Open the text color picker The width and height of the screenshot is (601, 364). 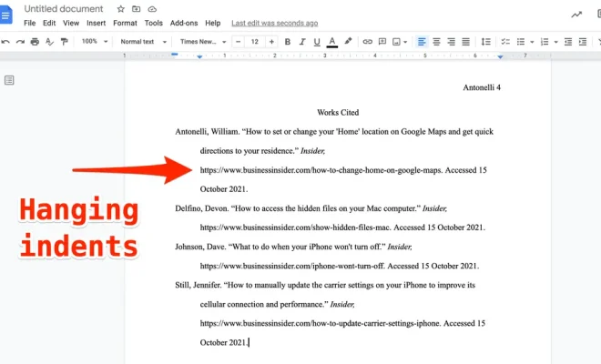coord(332,42)
